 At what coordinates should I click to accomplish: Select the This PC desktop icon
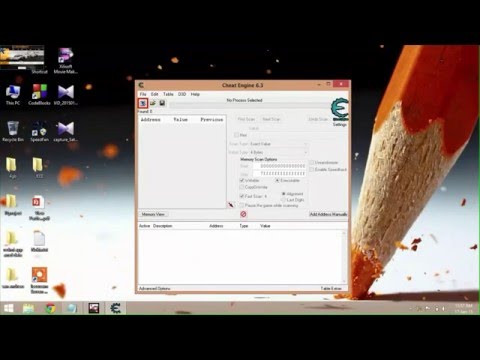point(13,95)
